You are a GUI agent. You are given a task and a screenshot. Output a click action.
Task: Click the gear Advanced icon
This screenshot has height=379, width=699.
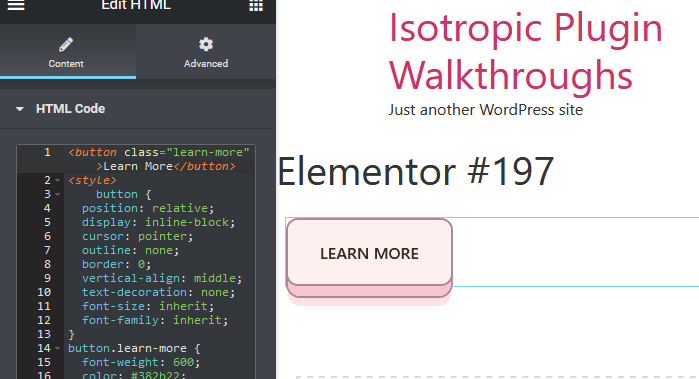pyautogui.click(x=206, y=44)
